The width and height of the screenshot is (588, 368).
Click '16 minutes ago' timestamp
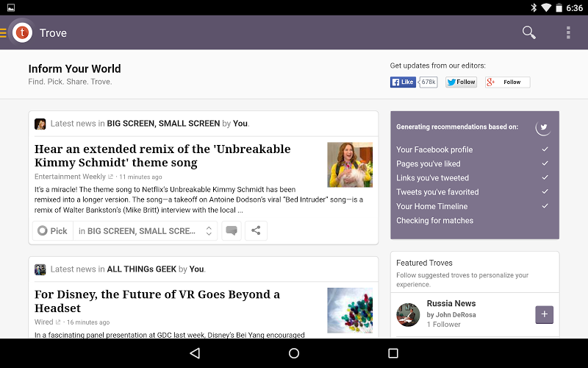(88, 322)
